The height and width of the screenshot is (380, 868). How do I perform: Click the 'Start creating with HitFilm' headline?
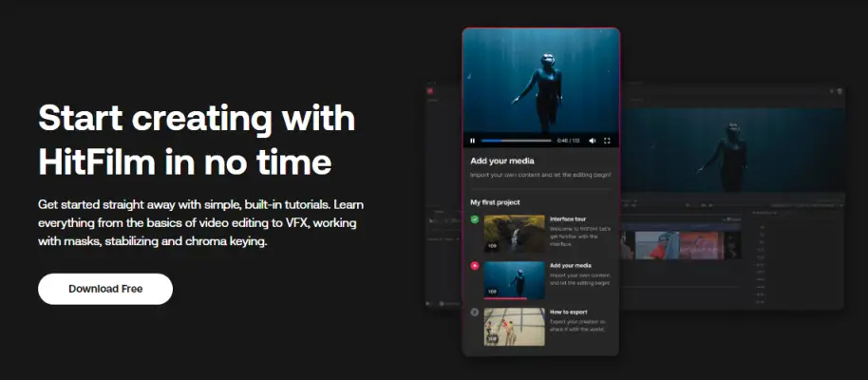197,139
